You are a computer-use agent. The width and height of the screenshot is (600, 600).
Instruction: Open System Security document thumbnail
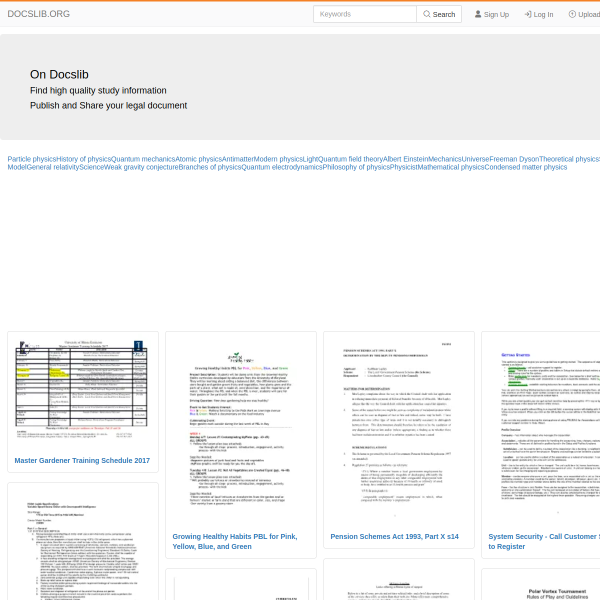point(544,429)
